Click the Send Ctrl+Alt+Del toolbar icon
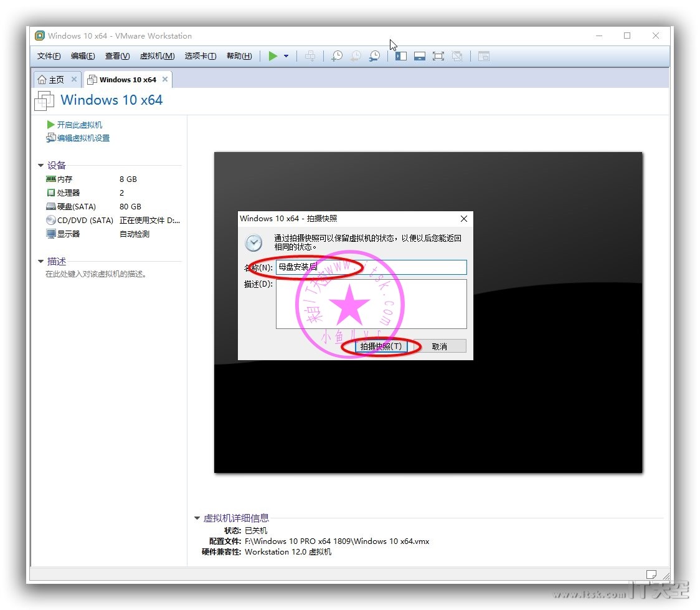Screen dimensions: 700x610 pos(310,56)
